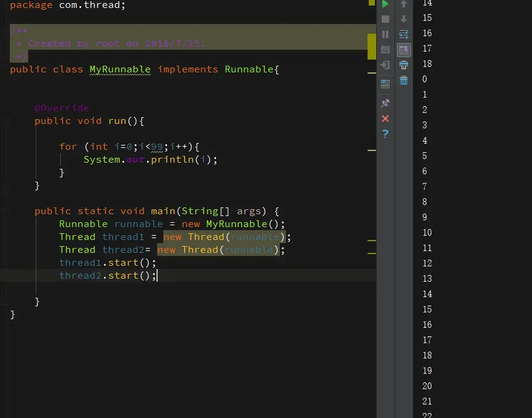Viewport: 532px width, 418px height.
Task: Click the italic 'out' field
Action: point(136,160)
